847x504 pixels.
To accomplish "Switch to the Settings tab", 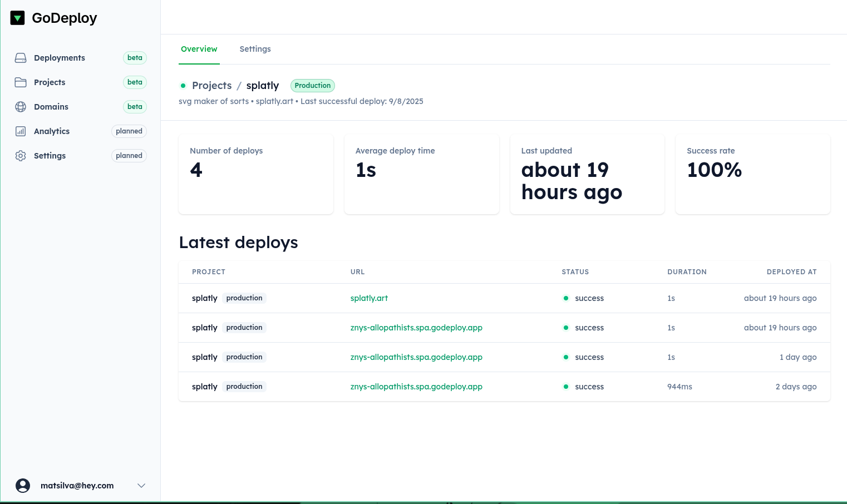I will pos(255,49).
